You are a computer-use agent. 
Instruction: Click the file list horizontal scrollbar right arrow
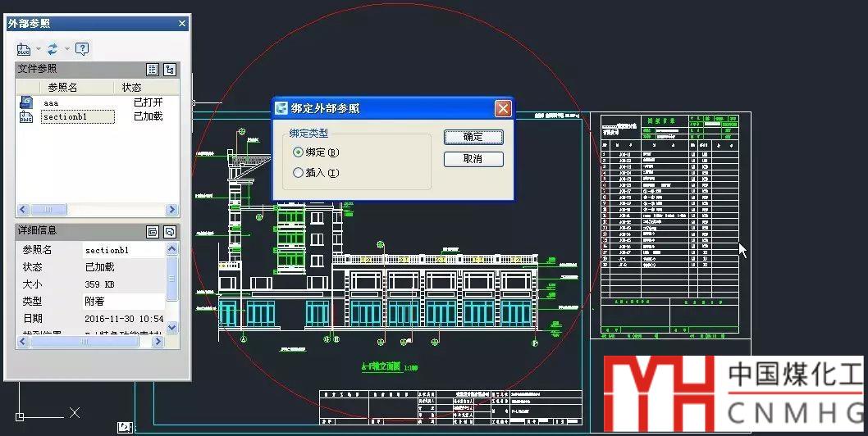point(171,210)
